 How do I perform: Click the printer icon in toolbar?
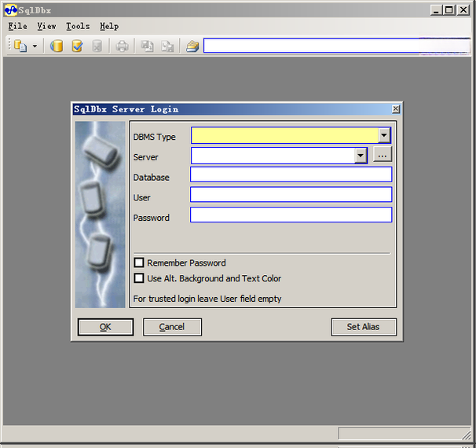tap(122, 46)
